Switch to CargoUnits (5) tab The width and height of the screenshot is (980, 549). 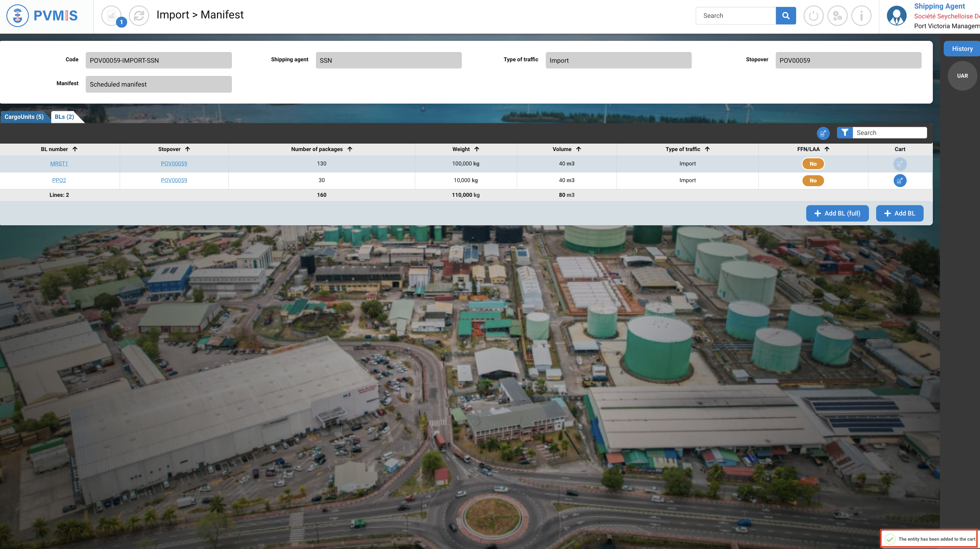point(24,117)
